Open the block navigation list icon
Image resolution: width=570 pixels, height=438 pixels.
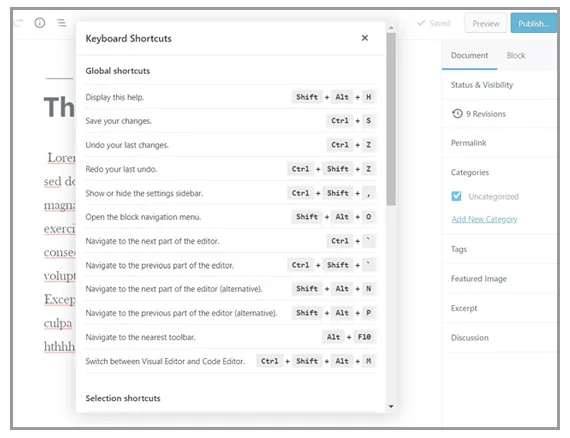[x=61, y=23]
